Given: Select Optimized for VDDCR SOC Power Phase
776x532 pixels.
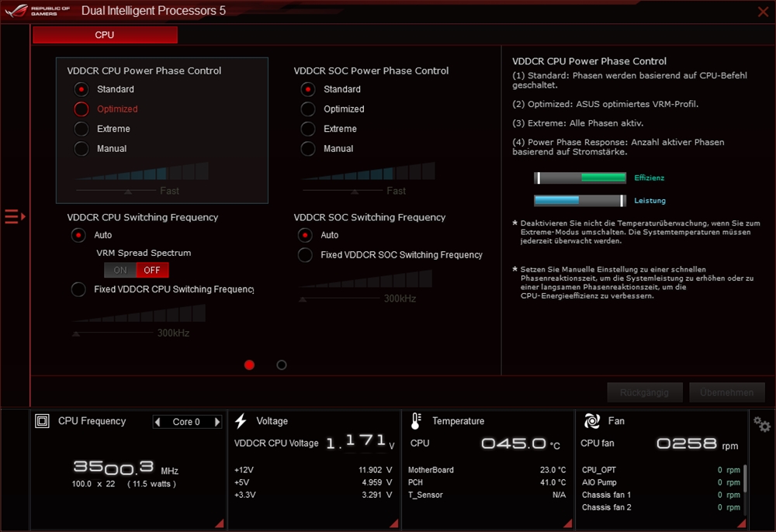Looking at the screenshot, I should [308, 109].
